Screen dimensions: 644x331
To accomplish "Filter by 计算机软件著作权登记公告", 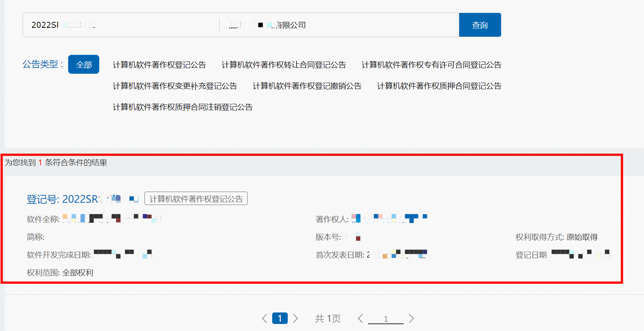I will [159, 65].
